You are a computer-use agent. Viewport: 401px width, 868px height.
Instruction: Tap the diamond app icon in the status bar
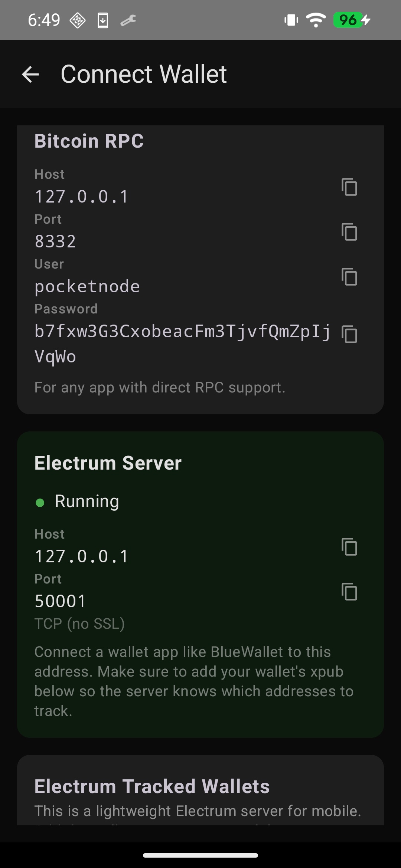click(78, 20)
